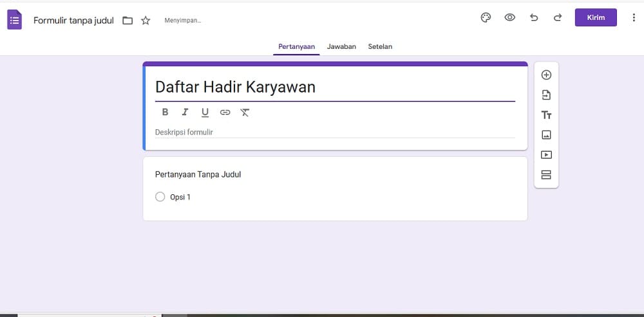Screen dimensions: 644x317
Task: Open the three-dot more options menu
Action: 633,17
